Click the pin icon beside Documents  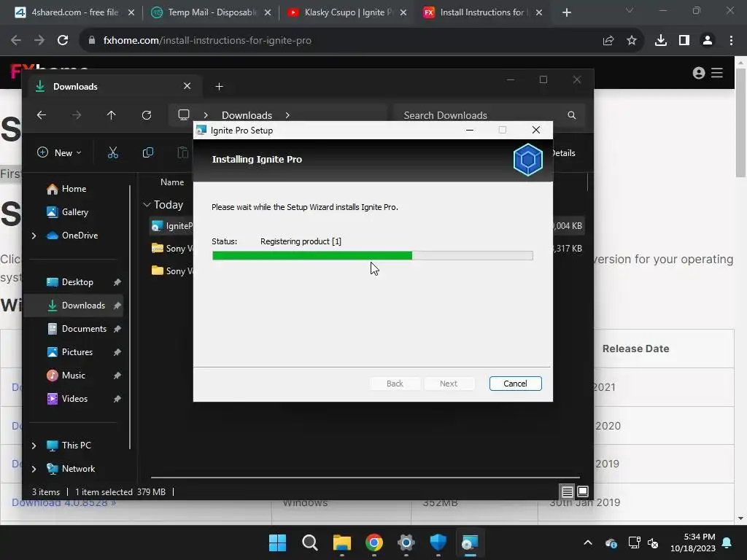pyautogui.click(x=117, y=329)
